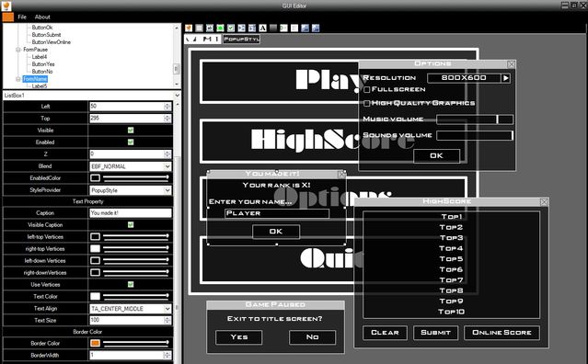The height and width of the screenshot is (364, 588).
Task: Select the dark gradient widget tool icon
Action: click(x=273, y=28)
